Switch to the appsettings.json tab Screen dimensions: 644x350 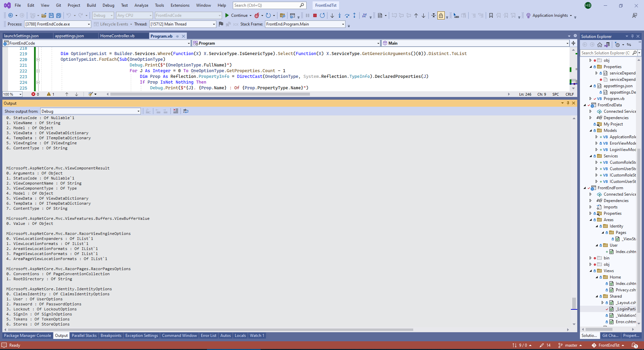(69, 36)
